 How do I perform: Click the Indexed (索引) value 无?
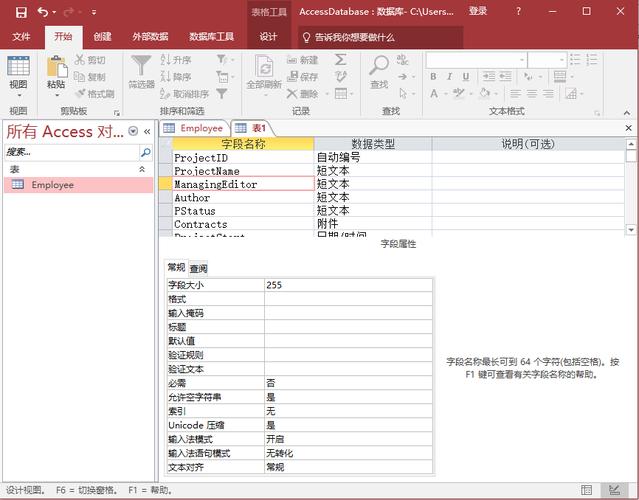coord(348,411)
